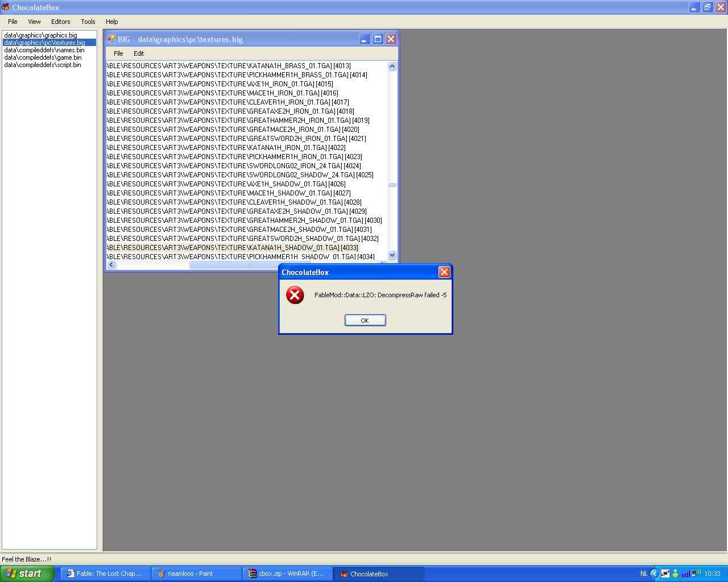Click the ChocolateBox app icon in title bar
728x582 pixels.
point(5,7)
